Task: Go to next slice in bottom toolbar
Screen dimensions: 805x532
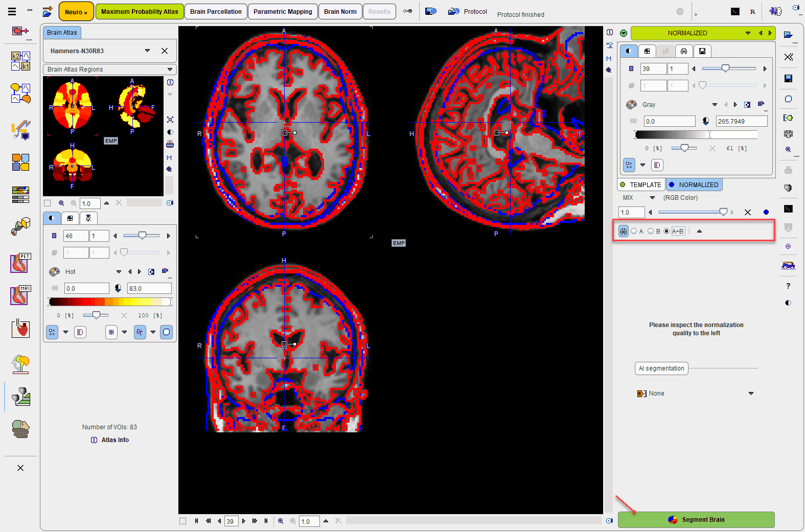Action: point(244,521)
